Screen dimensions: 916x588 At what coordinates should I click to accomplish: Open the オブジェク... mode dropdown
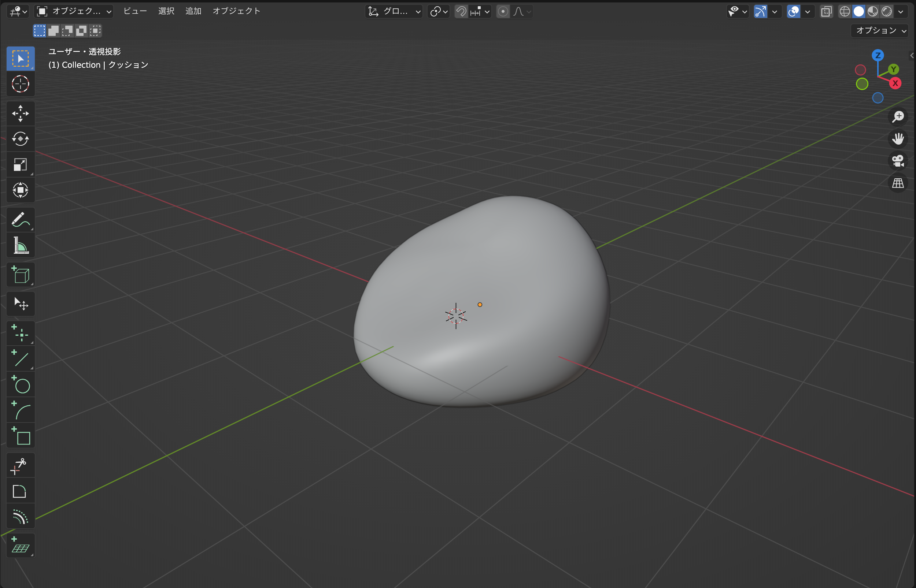click(74, 11)
